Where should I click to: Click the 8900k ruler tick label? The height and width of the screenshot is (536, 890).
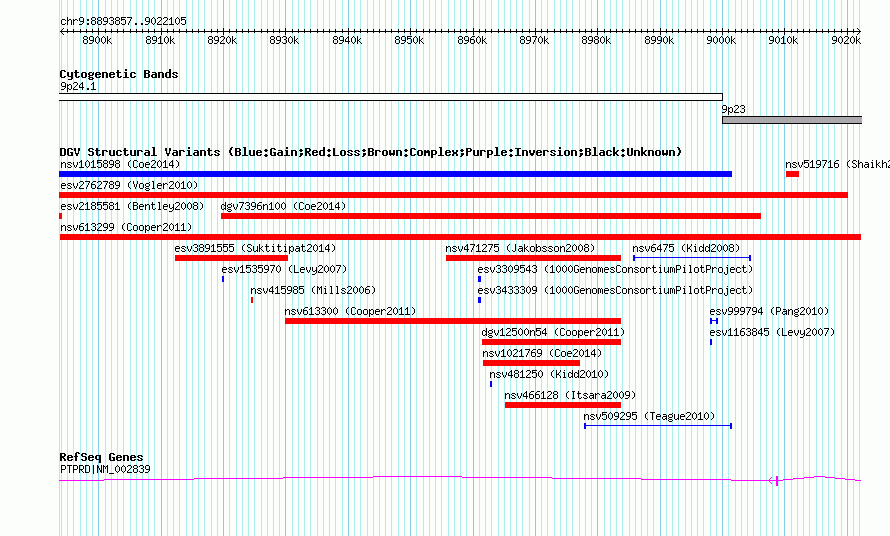tap(97, 40)
